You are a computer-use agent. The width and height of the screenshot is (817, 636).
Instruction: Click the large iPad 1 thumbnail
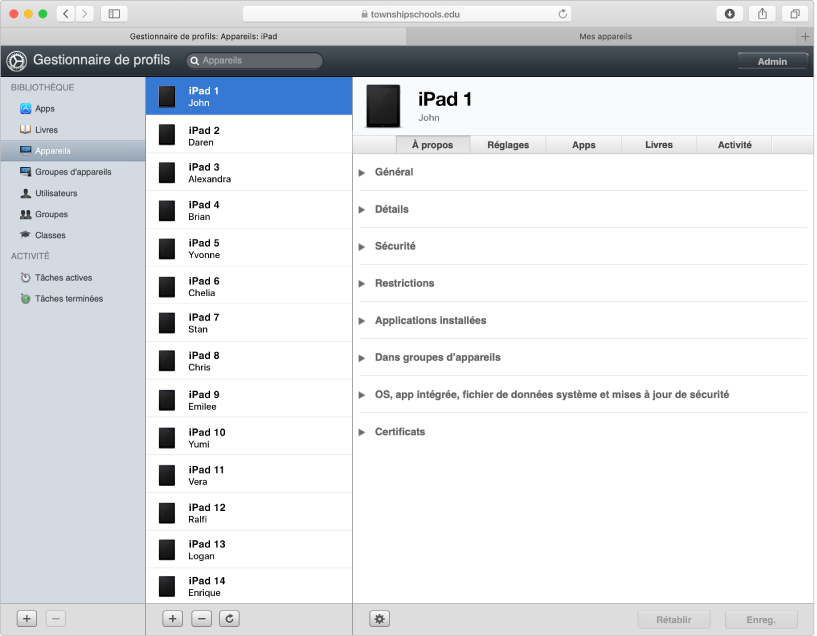point(383,106)
